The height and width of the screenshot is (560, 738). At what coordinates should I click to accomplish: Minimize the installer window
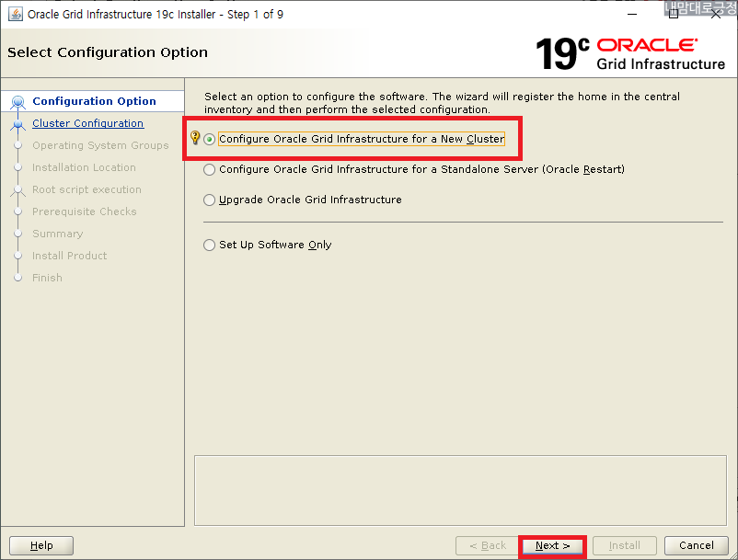(x=632, y=14)
